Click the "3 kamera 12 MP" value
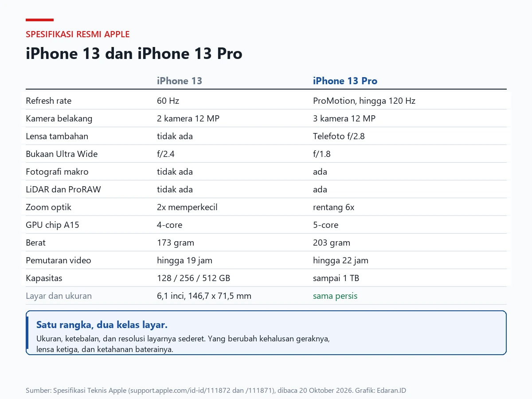 [x=344, y=118]
